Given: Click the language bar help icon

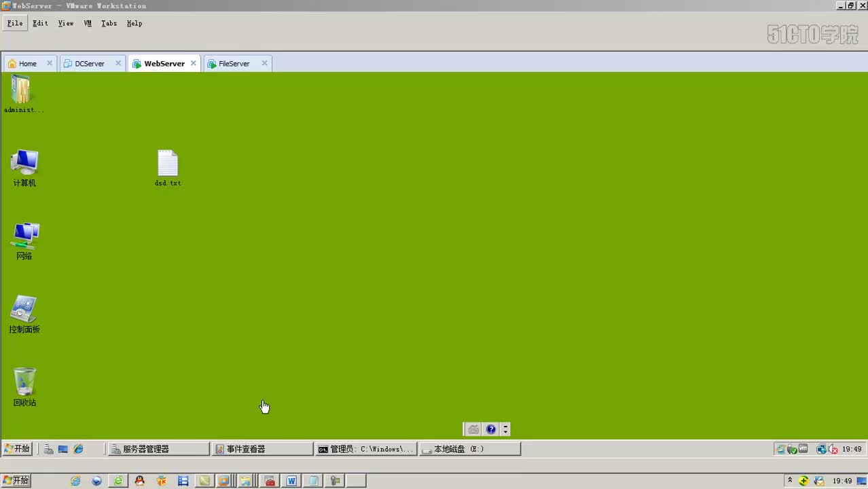Looking at the screenshot, I should [491, 429].
